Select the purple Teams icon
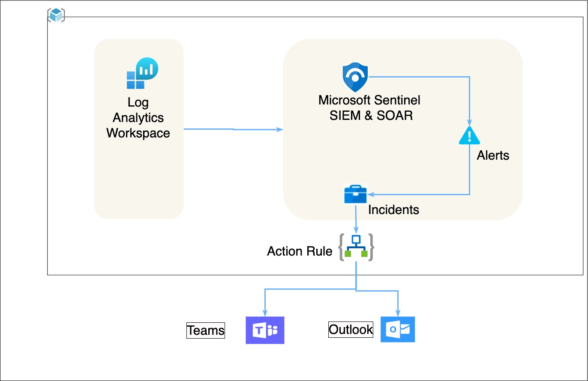The width and height of the screenshot is (588, 381). click(x=265, y=330)
